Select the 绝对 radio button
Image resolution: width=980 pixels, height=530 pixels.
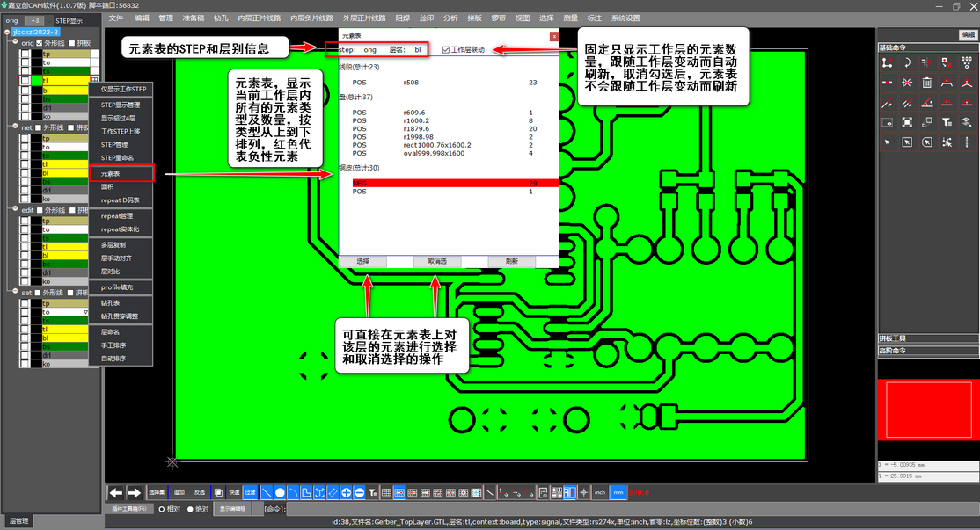190,509
